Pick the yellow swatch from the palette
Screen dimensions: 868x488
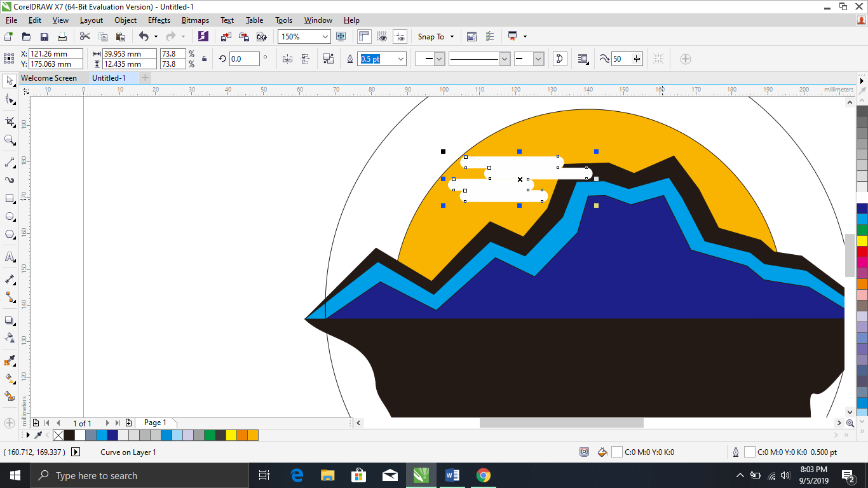click(x=231, y=435)
